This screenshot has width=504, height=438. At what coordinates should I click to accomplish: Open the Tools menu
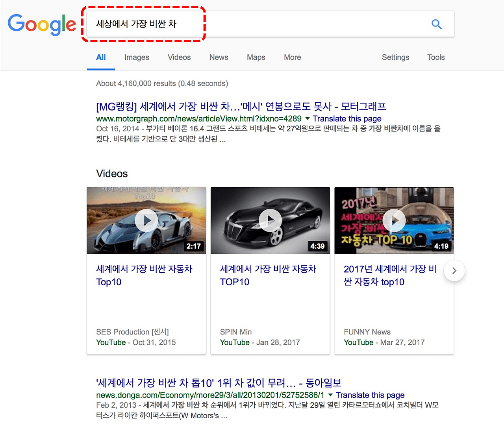click(x=436, y=57)
